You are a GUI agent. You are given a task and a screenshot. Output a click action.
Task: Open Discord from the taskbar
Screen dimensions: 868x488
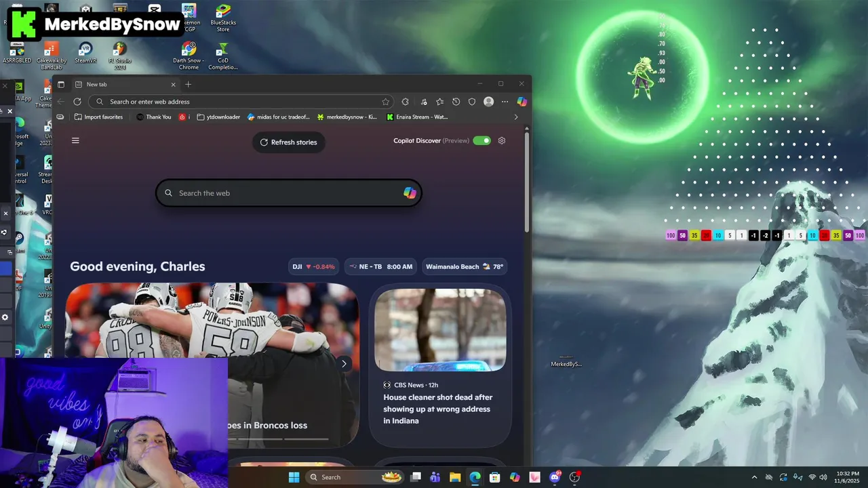tap(555, 477)
